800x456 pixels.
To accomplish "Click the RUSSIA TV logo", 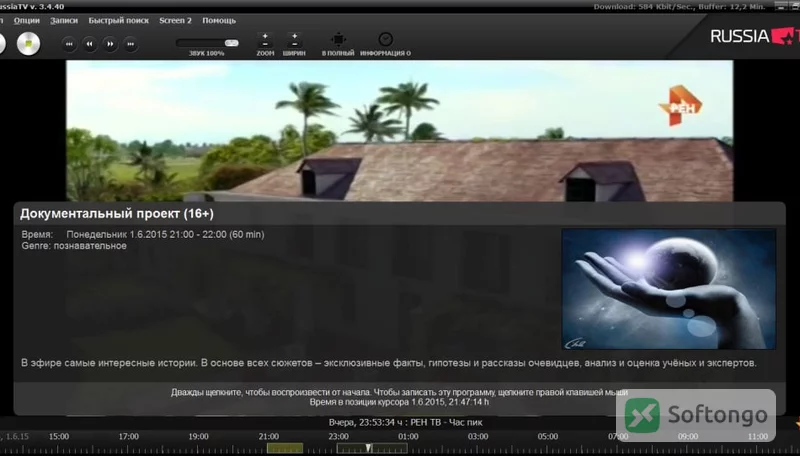I will (x=755, y=36).
